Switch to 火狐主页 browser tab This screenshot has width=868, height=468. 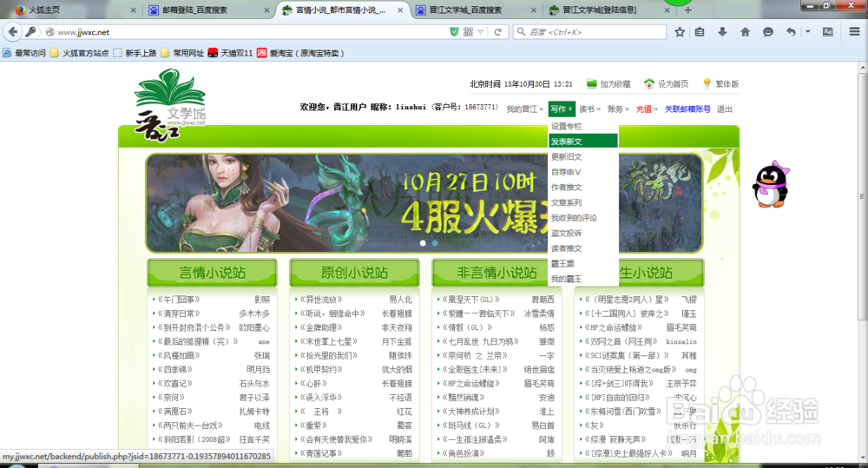pos(75,10)
